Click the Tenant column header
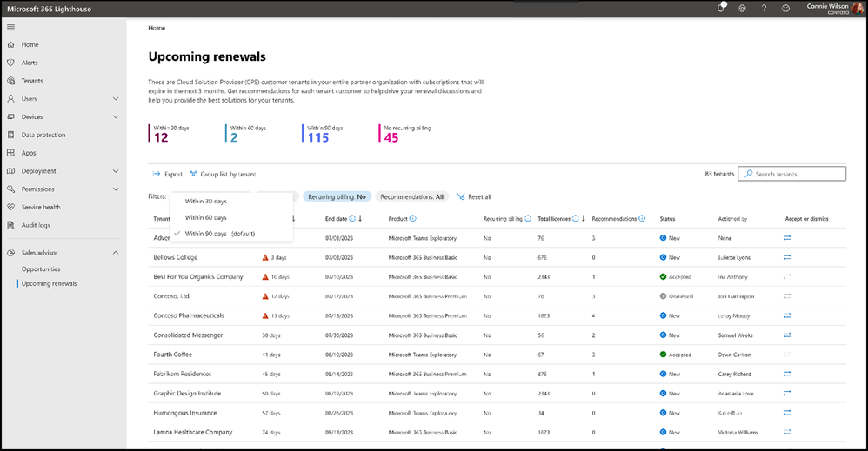The width and height of the screenshot is (868, 451). point(162,219)
